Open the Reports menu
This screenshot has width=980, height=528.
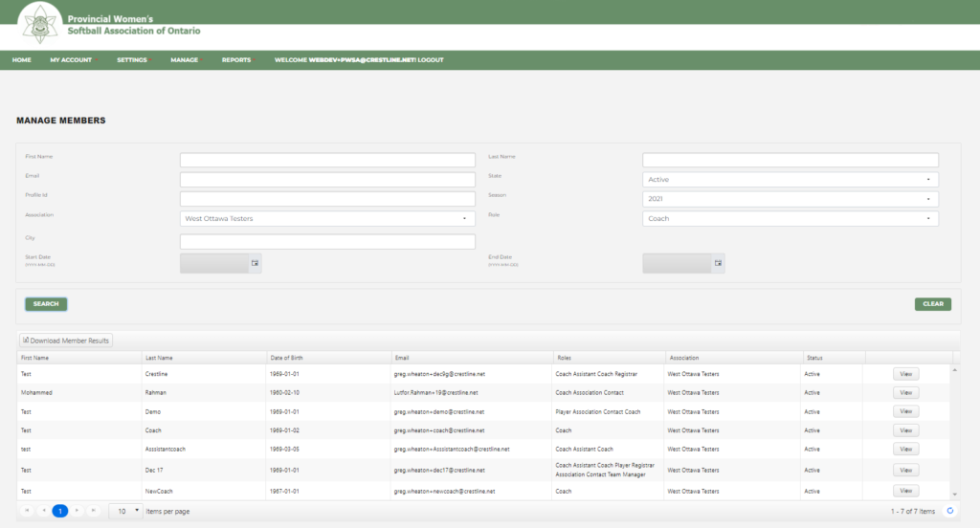[236, 60]
